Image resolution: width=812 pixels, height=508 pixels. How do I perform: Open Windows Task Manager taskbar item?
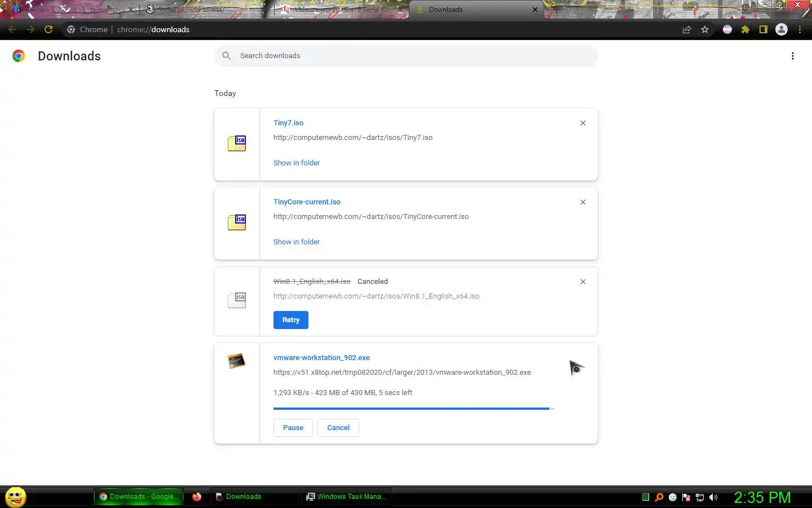346,497
